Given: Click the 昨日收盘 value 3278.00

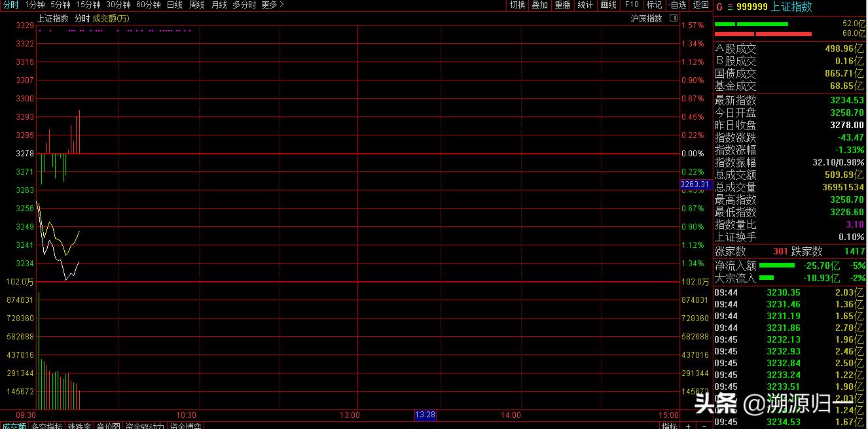Looking at the screenshot, I should tap(847, 125).
